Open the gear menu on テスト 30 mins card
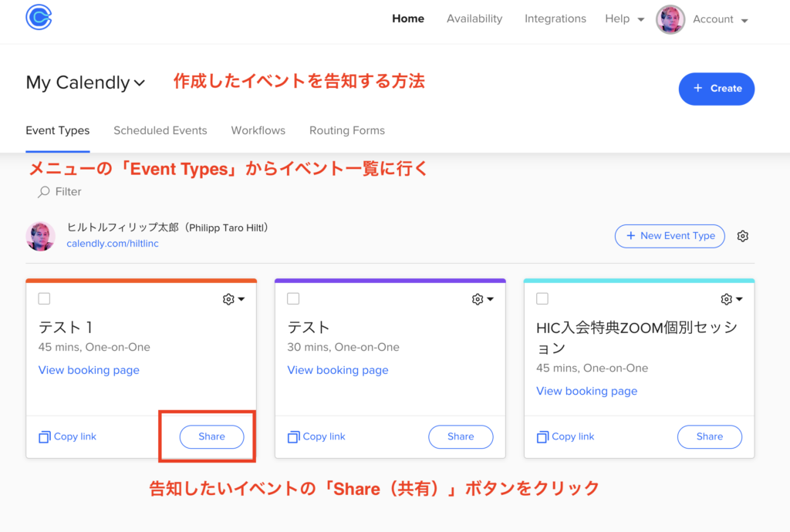 click(x=482, y=299)
